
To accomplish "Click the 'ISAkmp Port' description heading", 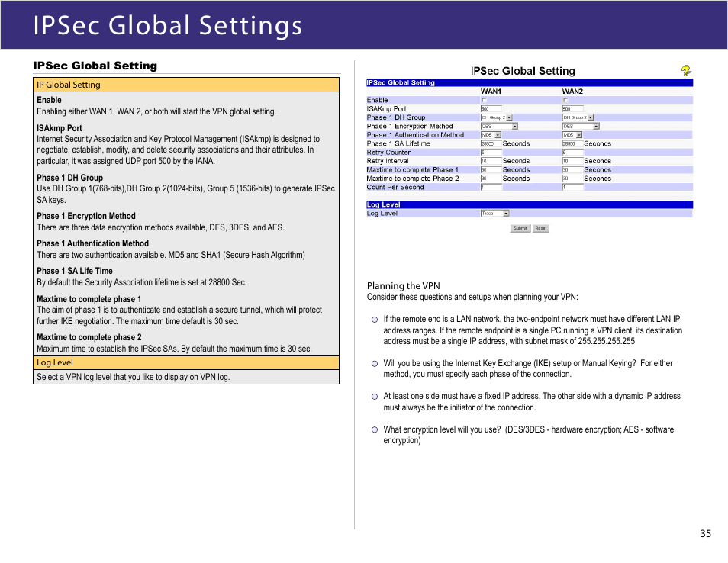I will pyautogui.click(x=60, y=128).
